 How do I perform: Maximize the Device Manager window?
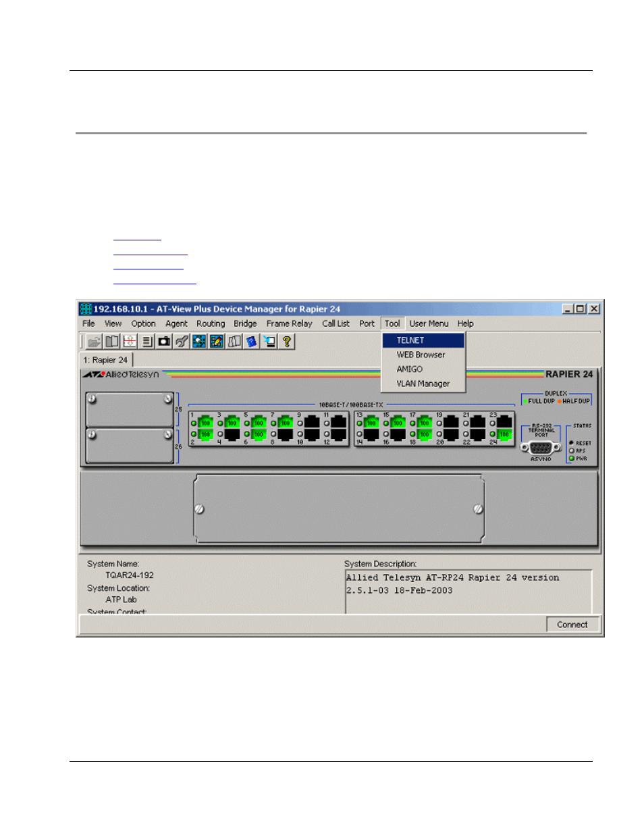coord(581,309)
